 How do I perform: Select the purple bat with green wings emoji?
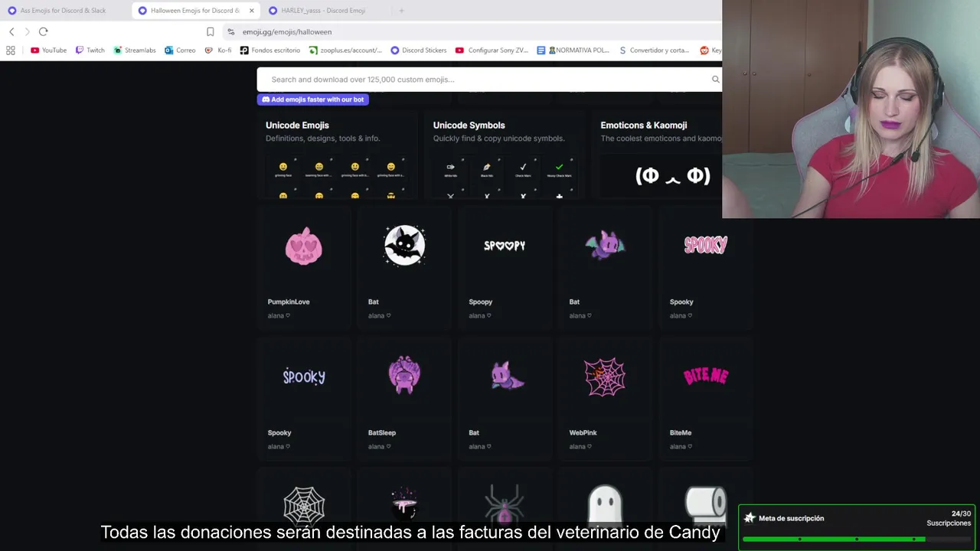pos(605,246)
